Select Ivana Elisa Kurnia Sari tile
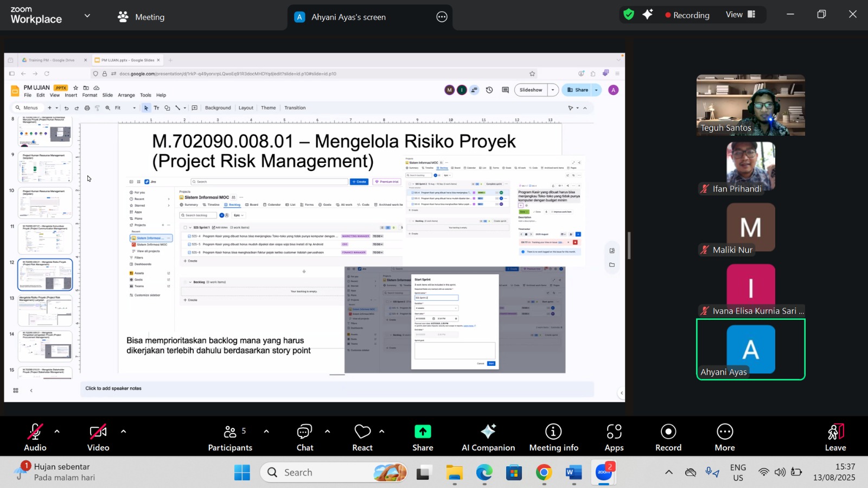Screen dimensions: 868x488 [x=751, y=289]
